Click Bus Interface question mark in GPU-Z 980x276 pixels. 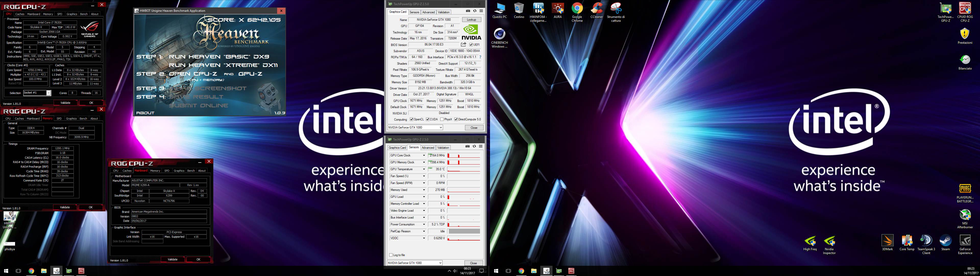(x=480, y=57)
